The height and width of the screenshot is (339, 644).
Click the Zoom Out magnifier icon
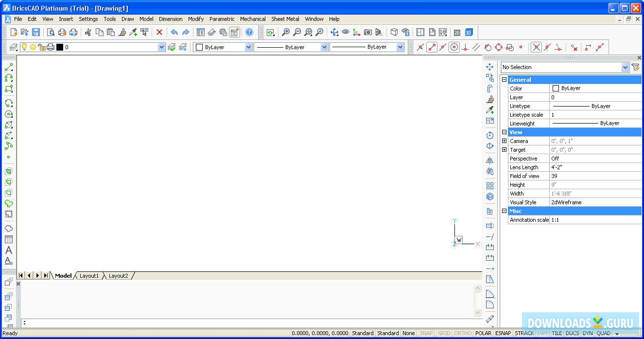[x=297, y=32]
